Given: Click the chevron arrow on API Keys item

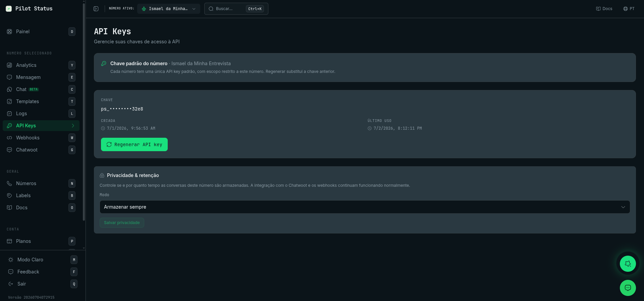Looking at the screenshot, I should click(x=73, y=126).
